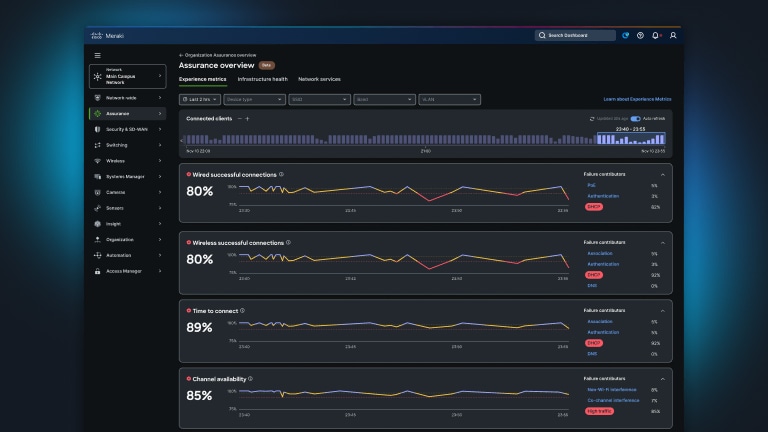Click the Sensors sidebar icon
Image resolution: width=768 pixels, height=432 pixels.
pos(97,208)
